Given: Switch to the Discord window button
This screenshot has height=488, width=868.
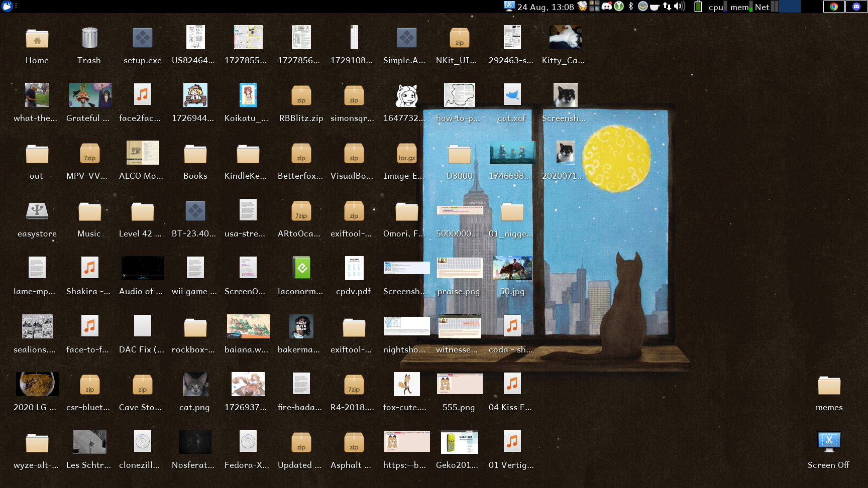Looking at the screenshot, I should [x=856, y=7].
